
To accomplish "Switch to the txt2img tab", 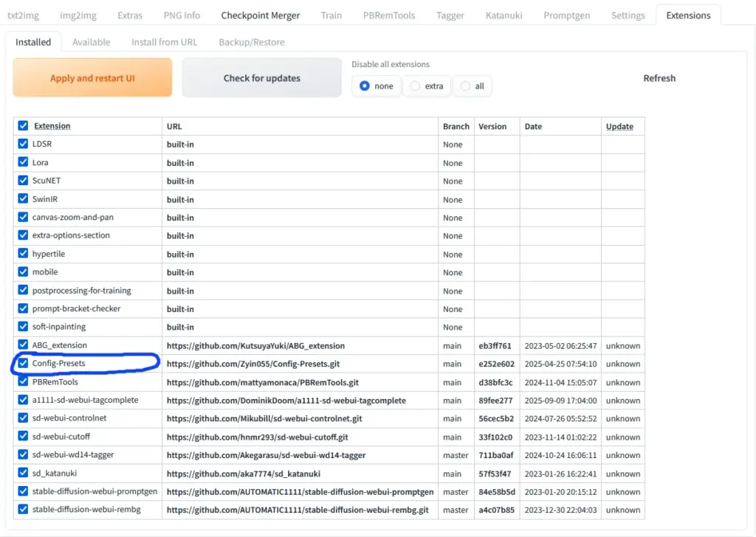I will click(x=23, y=14).
